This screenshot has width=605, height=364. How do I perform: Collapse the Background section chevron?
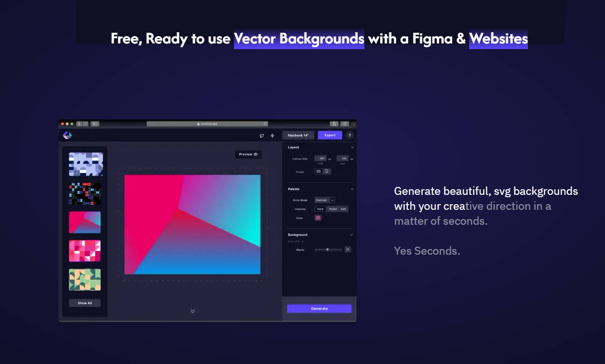(352, 235)
